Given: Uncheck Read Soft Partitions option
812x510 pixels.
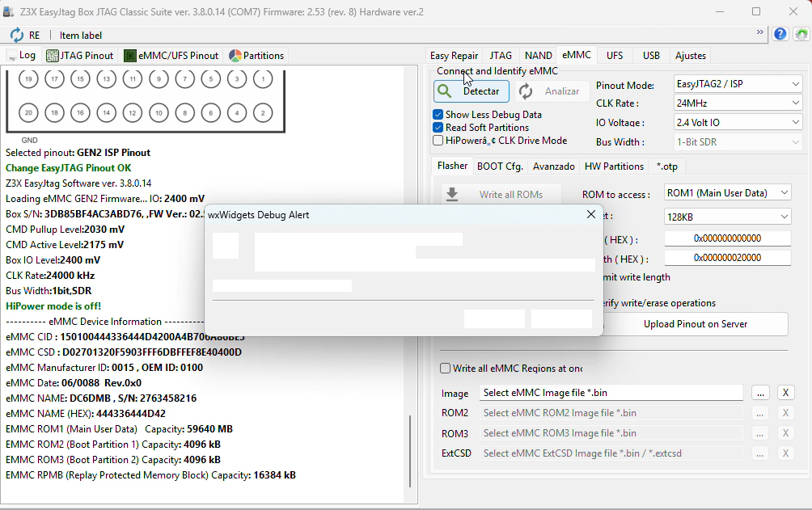Looking at the screenshot, I should click(x=438, y=128).
